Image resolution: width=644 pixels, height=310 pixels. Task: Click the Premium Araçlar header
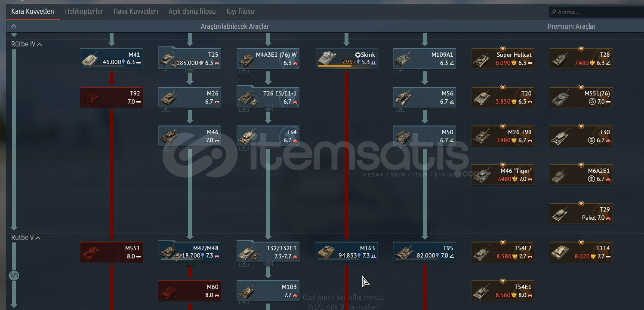[x=572, y=27]
